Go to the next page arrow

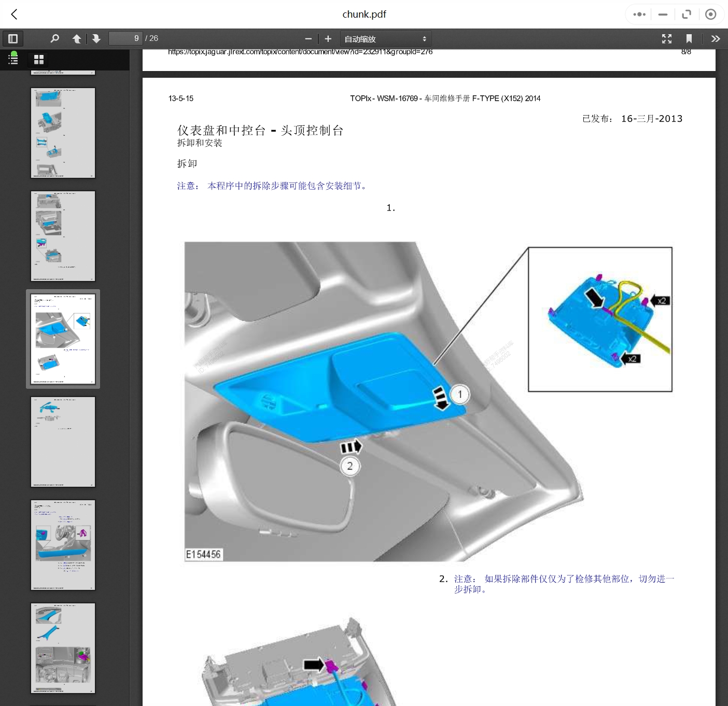pos(96,39)
